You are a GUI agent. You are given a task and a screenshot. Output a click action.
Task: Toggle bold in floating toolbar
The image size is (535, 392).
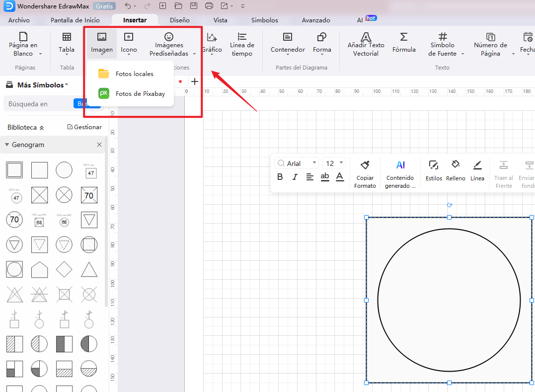280,177
